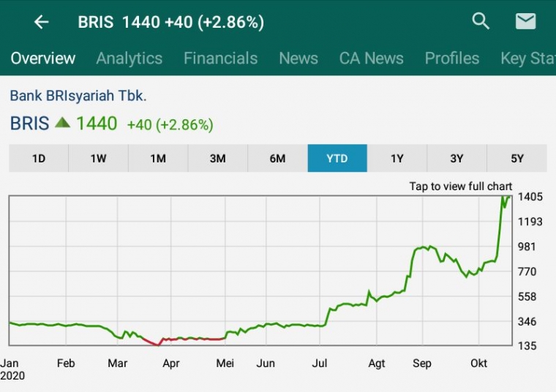
Task: Select the 1W chart range
Action: click(98, 158)
